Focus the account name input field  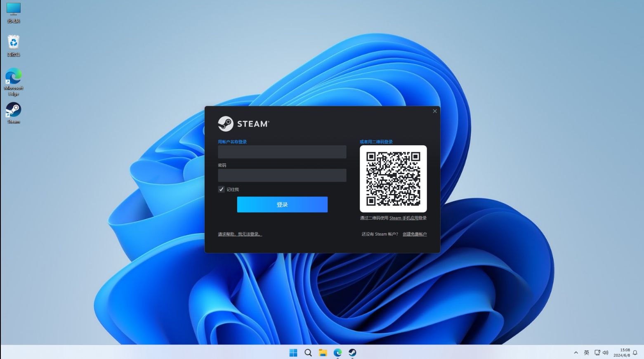pyautogui.click(x=282, y=152)
